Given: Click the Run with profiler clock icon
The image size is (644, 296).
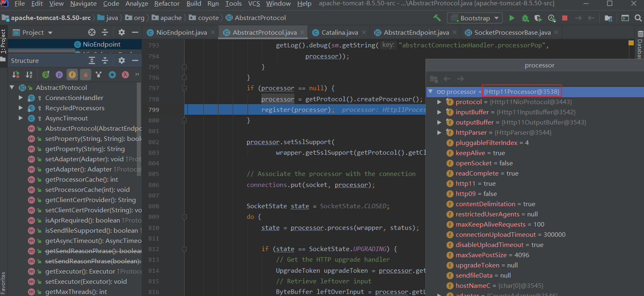Looking at the screenshot, I should pos(552,18).
